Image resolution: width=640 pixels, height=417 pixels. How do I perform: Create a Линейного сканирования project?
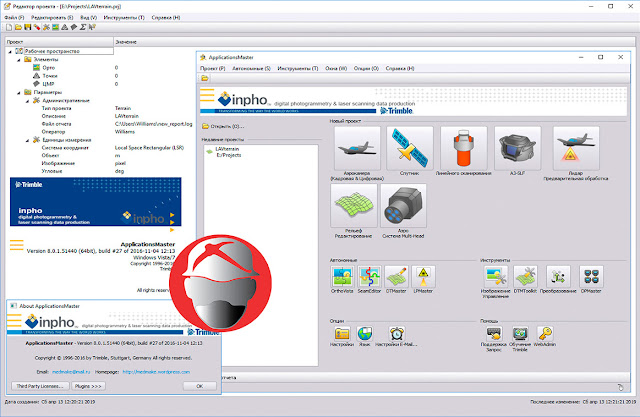tap(463, 148)
